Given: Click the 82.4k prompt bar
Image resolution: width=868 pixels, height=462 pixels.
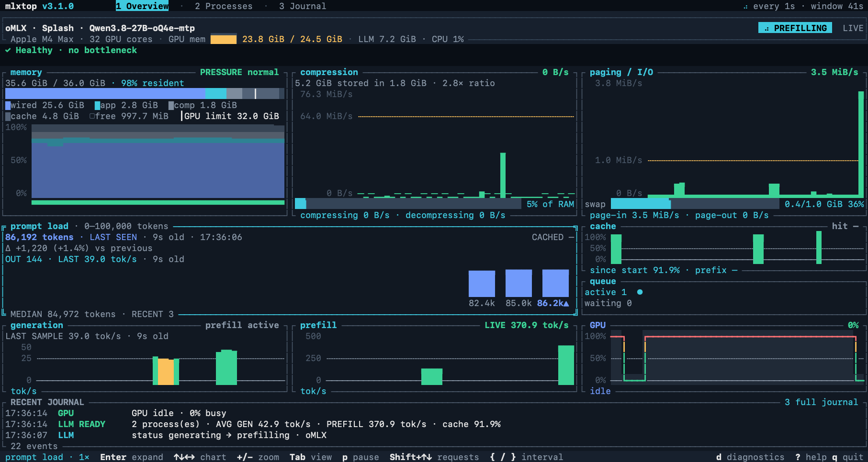Looking at the screenshot, I should click(x=482, y=284).
